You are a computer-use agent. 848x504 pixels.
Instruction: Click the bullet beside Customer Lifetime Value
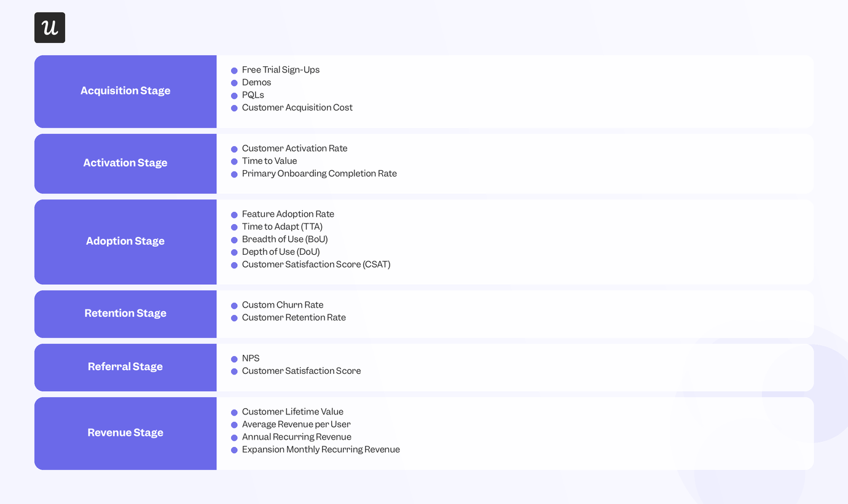pos(234,413)
